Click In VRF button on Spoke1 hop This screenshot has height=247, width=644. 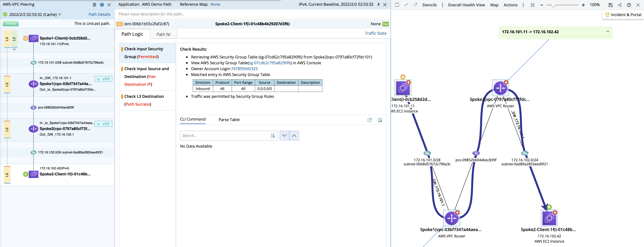click(103, 79)
